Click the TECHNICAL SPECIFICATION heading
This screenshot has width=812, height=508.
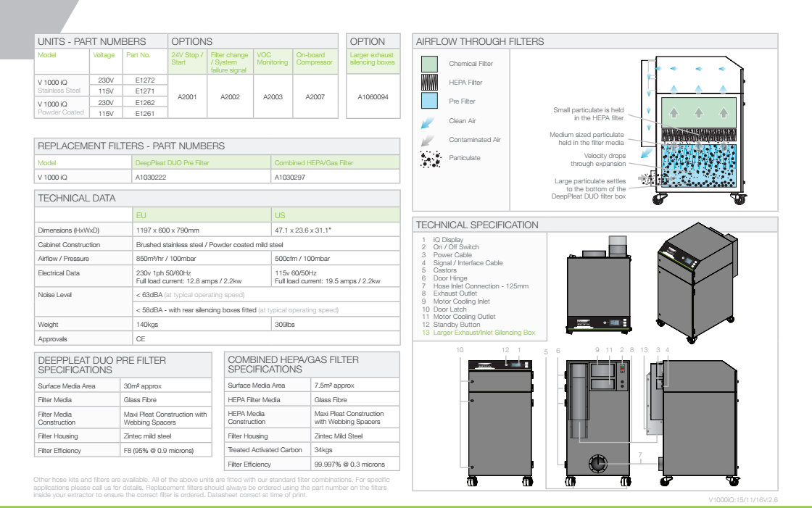click(477, 225)
